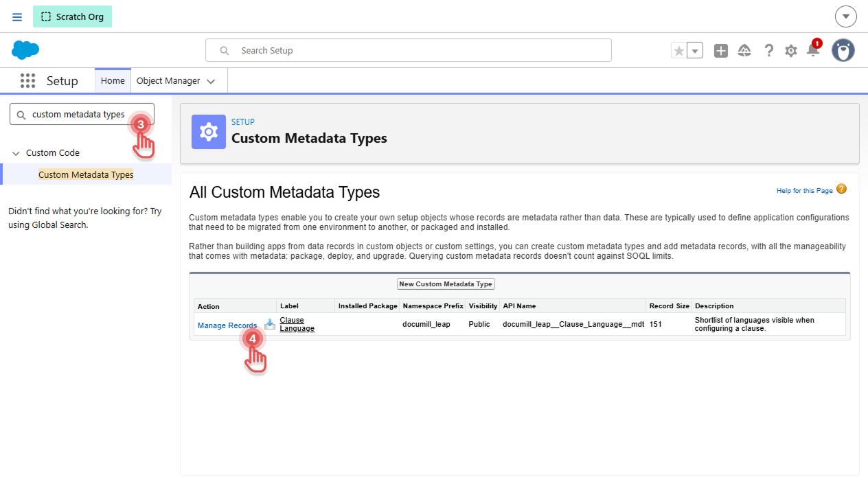This screenshot has width=868, height=484.
Task: Select the record size value 151
Action: point(656,324)
